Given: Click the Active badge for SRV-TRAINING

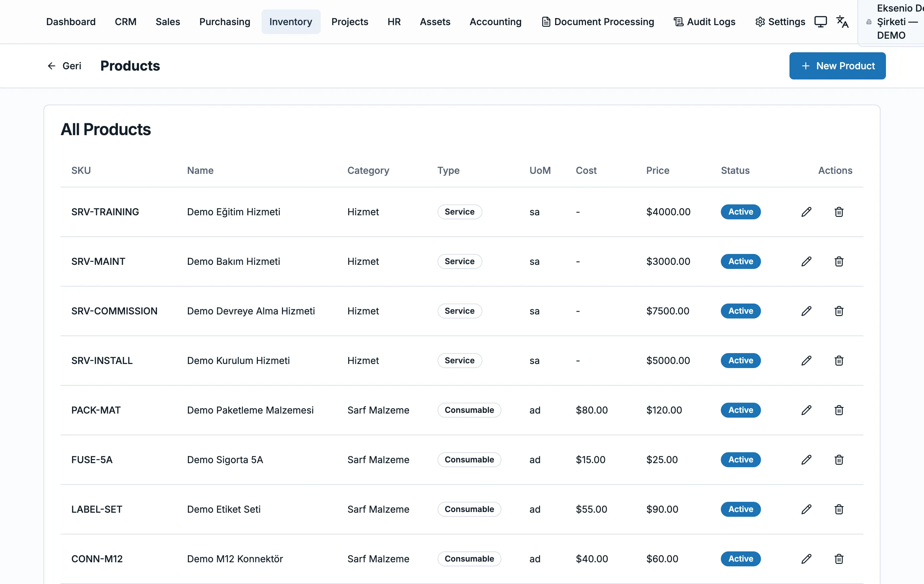Looking at the screenshot, I should [740, 212].
